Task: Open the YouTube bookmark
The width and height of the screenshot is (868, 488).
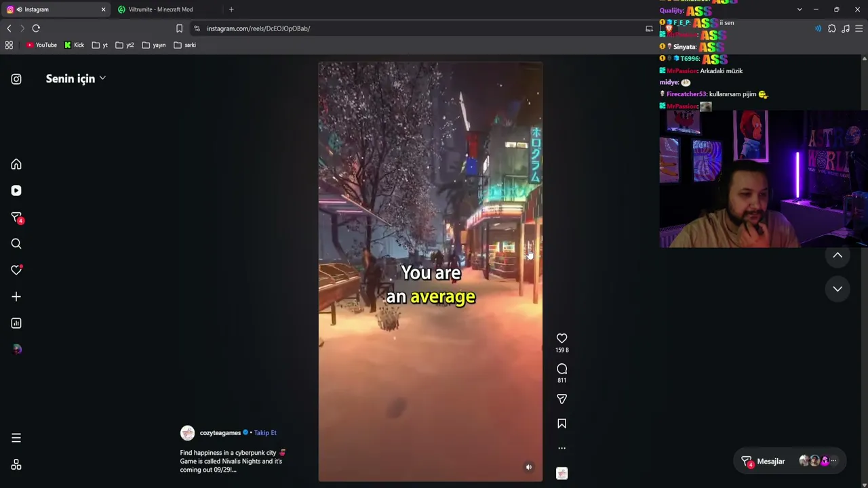Action: [x=41, y=45]
